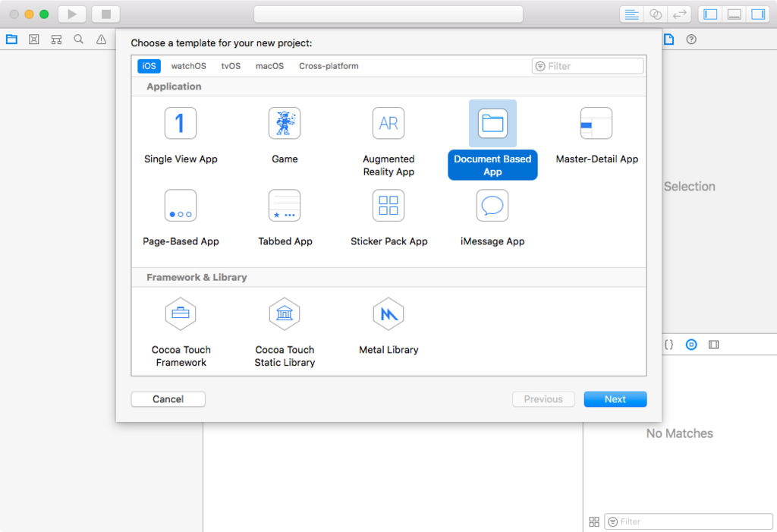Image resolution: width=777 pixels, height=532 pixels.
Task: Switch library to grid view icon
Action: tap(593, 521)
